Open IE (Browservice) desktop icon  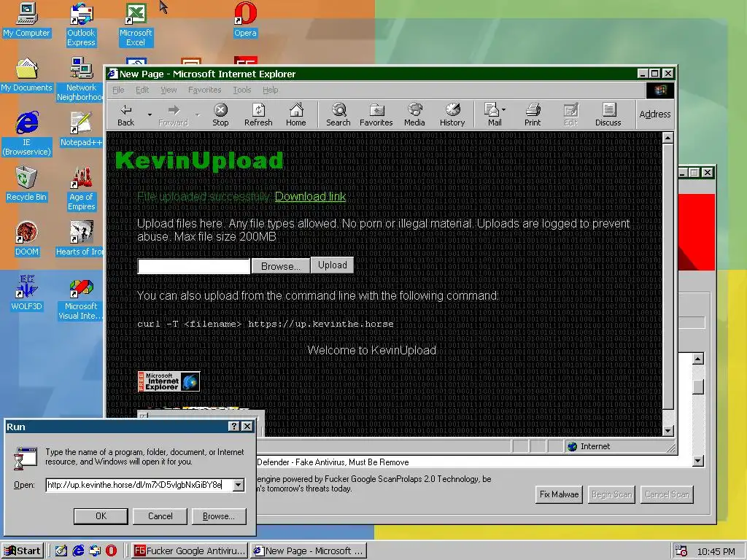[27, 134]
